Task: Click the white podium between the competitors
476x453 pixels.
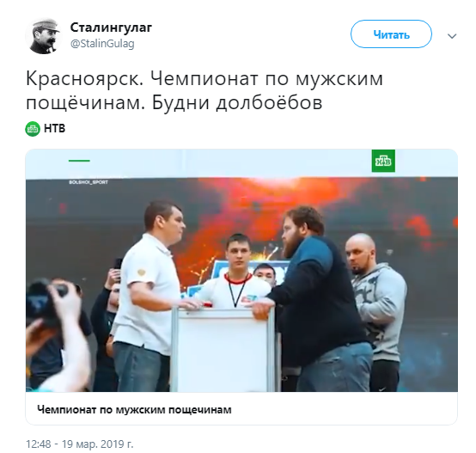Action: point(223,349)
